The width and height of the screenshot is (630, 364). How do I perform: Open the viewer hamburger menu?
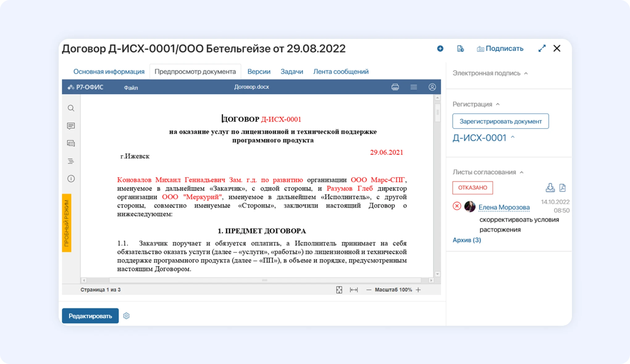coord(414,87)
